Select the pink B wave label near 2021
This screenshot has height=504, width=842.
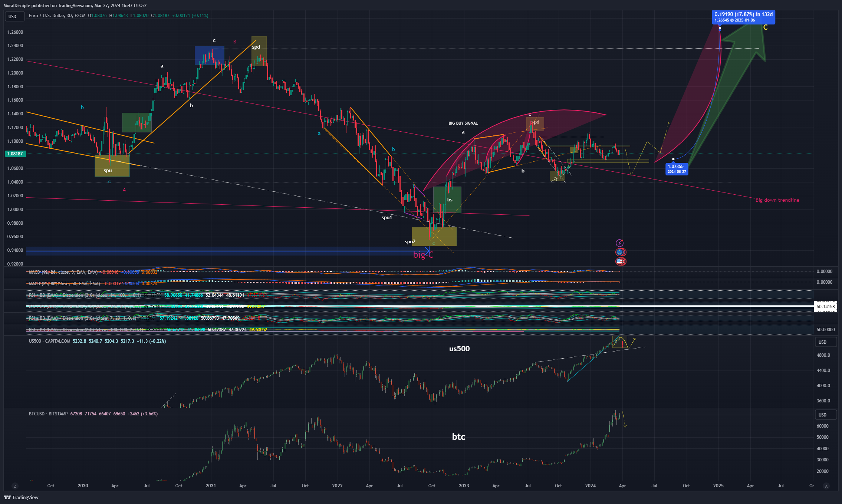point(234,42)
